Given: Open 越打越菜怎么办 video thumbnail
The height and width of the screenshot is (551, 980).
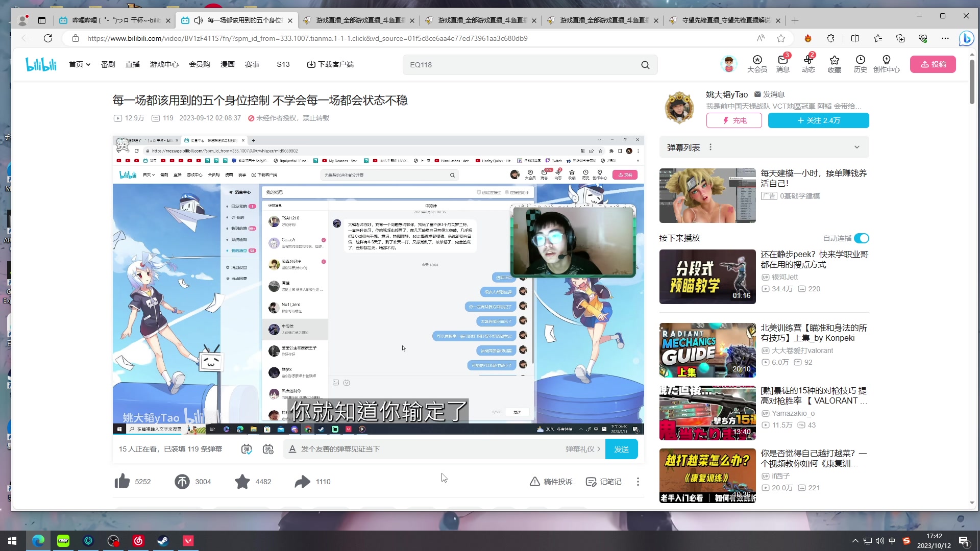Looking at the screenshot, I should tap(707, 475).
